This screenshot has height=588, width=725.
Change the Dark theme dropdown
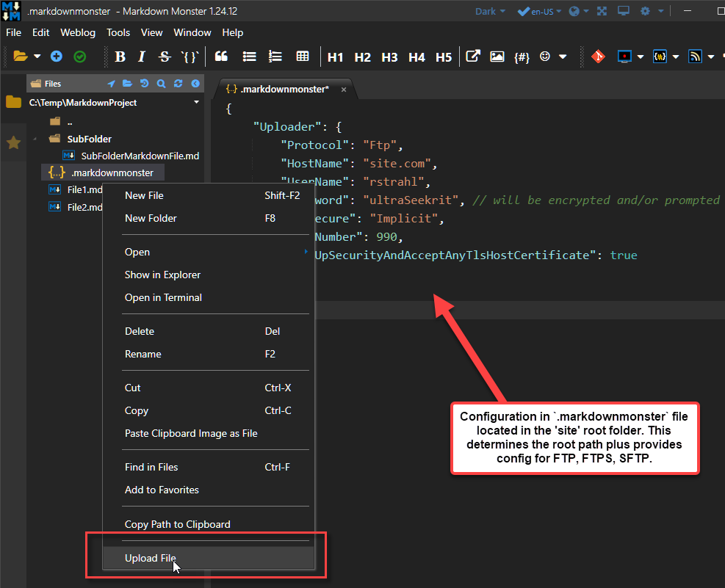pos(490,11)
